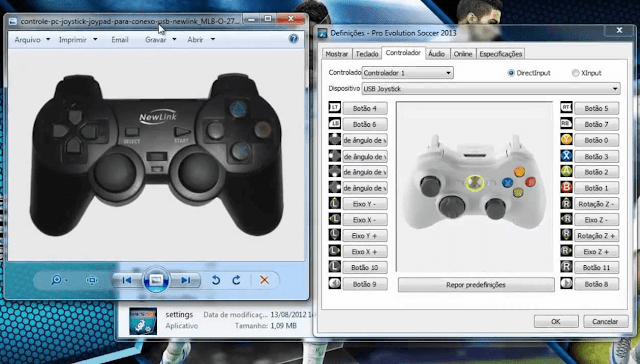Rotate image counterclockwise in Photo Viewer
Image resolution: width=640 pixels, height=364 pixels.
point(216,280)
